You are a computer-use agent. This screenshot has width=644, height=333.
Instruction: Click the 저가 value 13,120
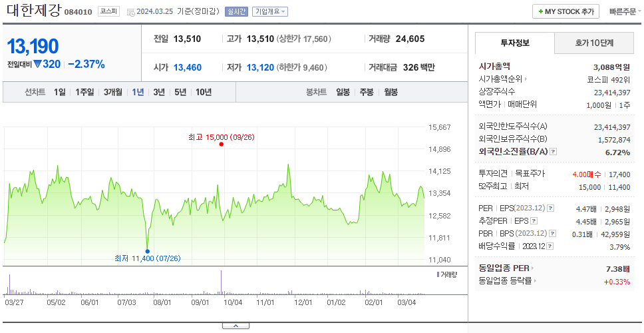tap(260, 67)
